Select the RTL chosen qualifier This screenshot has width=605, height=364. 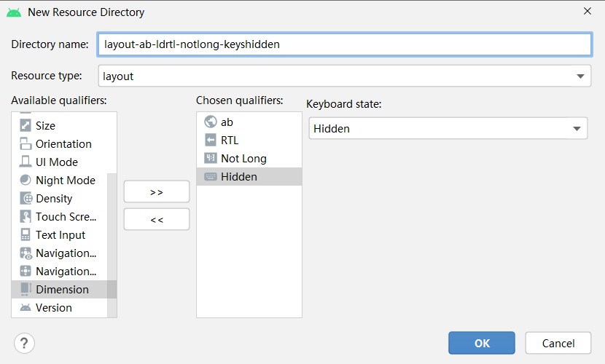tap(249, 141)
